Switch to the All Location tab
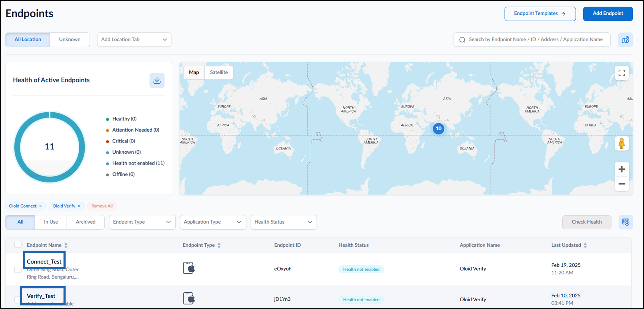The image size is (644, 309). (x=28, y=39)
